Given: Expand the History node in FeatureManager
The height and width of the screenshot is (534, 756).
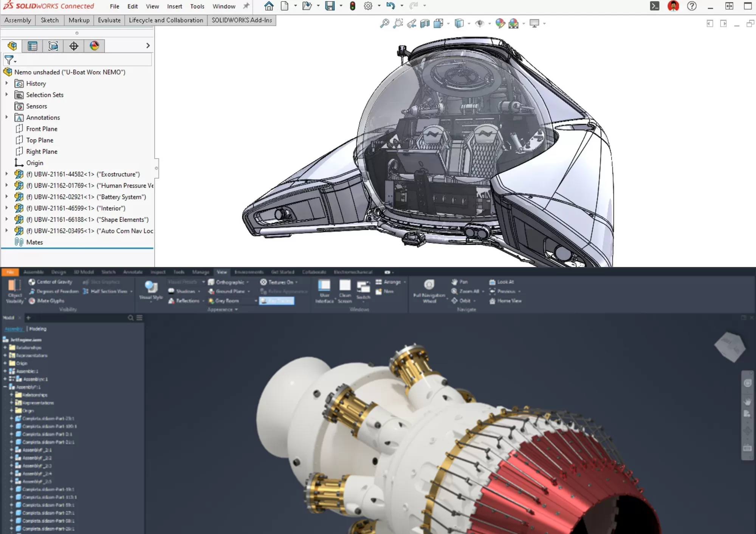Looking at the screenshot, I should (x=6, y=83).
